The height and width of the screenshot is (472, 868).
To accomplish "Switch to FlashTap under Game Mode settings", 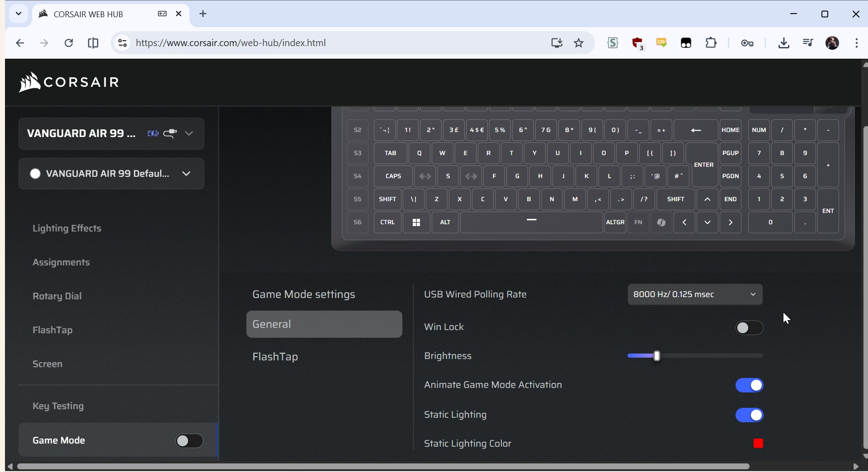I will coord(275,357).
